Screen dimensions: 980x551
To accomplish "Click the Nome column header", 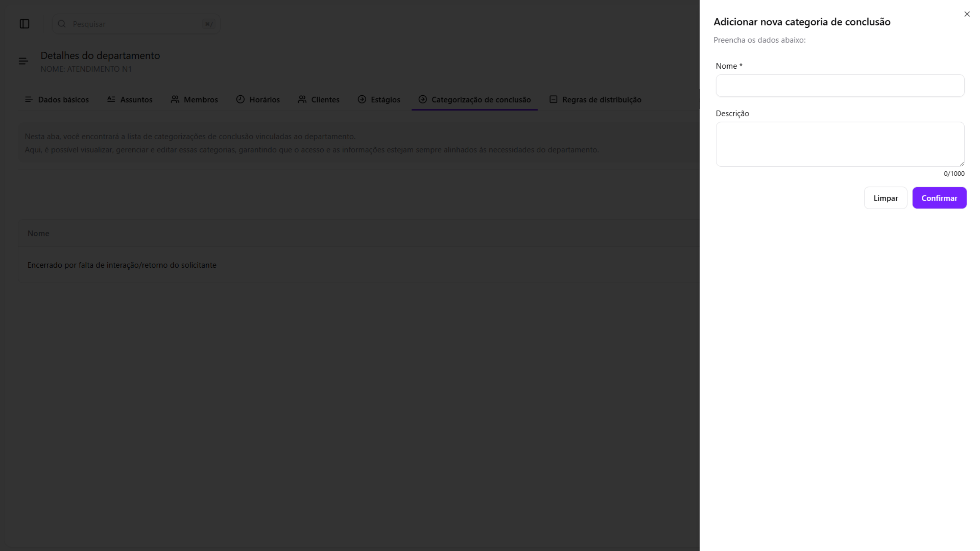I will pos(39,233).
